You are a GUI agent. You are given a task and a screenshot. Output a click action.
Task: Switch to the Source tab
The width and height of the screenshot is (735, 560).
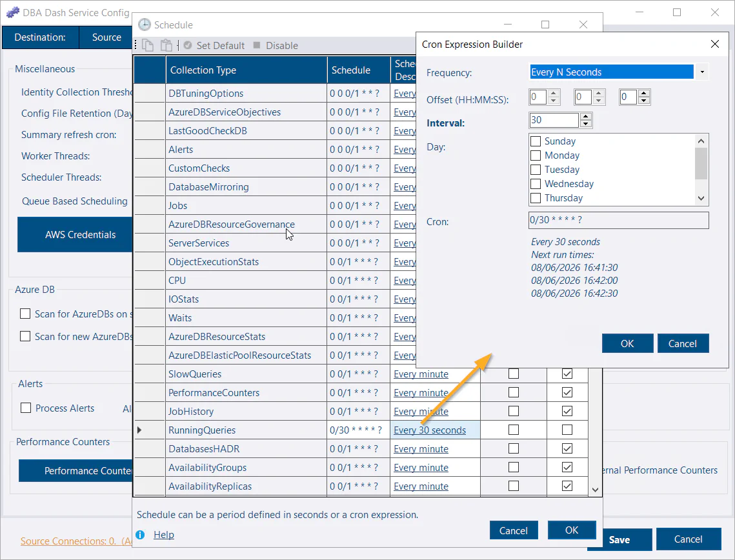coord(106,37)
